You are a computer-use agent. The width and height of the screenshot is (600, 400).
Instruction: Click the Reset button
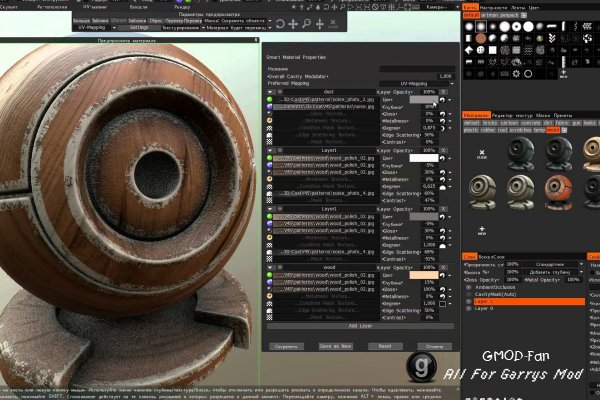click(385, 346)
